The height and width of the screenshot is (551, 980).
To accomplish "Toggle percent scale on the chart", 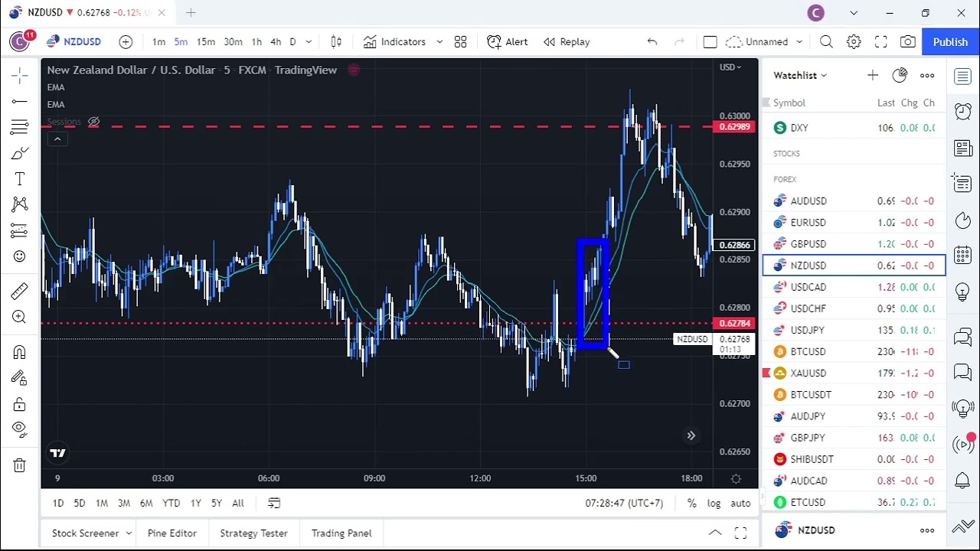I will click(692, 503).
